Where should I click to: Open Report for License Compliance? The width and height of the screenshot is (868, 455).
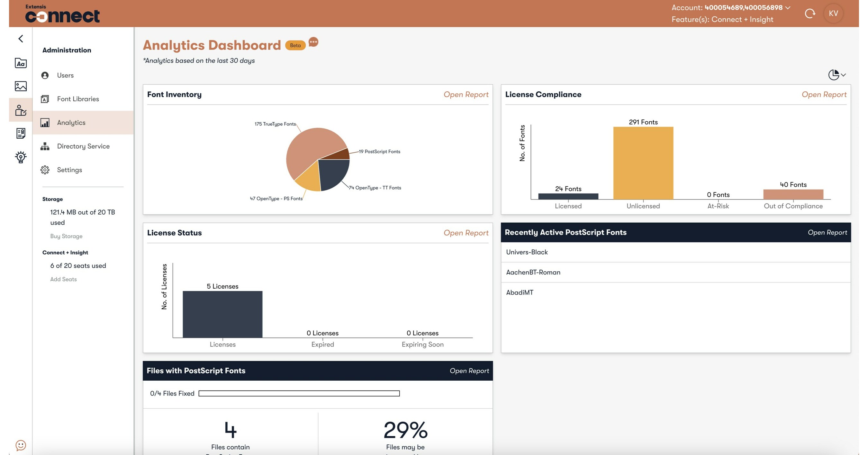[824, 94]
